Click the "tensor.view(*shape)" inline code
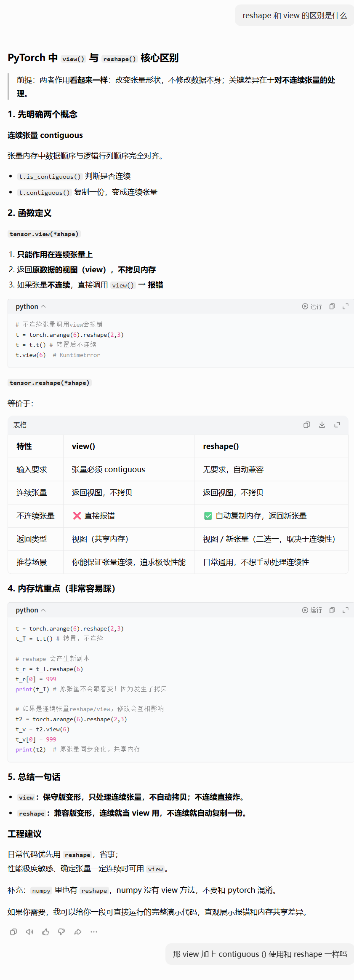This screenshot has width=354, height=980. (x=44, y=234)
